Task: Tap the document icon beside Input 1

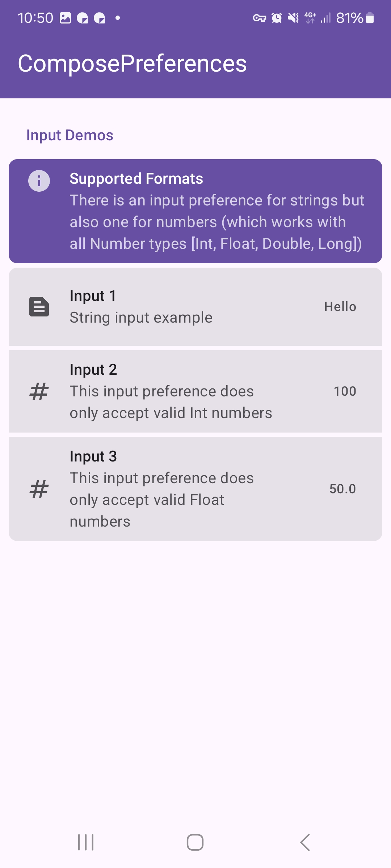Action: click(x=39, y=307)
